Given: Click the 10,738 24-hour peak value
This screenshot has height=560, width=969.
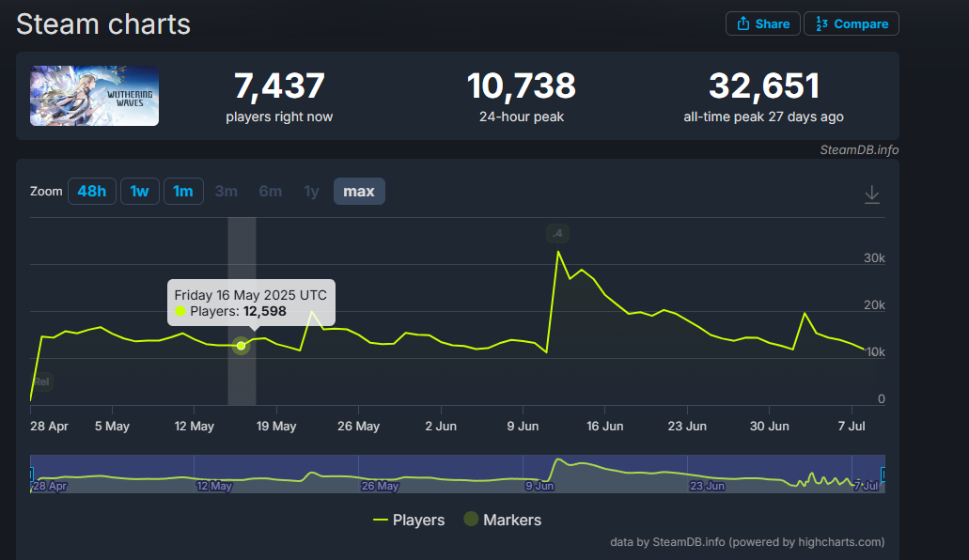Looking at the screenshot, I should (521, 86).
